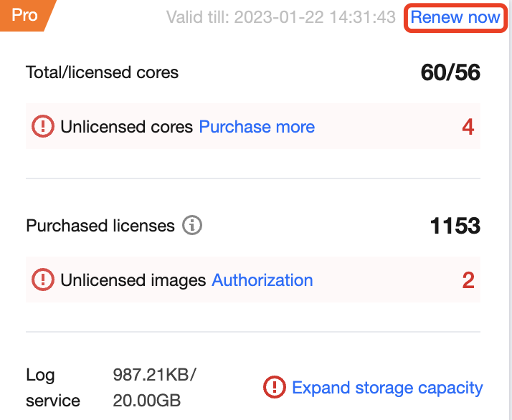
Task: Click the Renew now link
Action: point(455,17)
